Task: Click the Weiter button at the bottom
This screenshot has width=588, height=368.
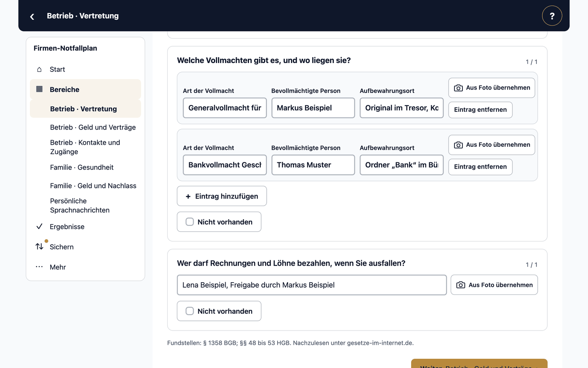Action: click(479, 364)
